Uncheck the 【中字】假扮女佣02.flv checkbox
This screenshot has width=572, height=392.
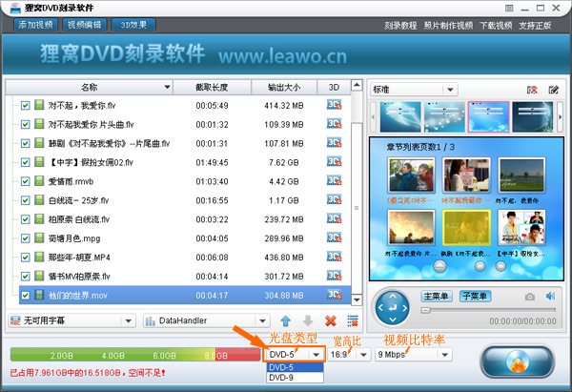click(x=25, y=162)
